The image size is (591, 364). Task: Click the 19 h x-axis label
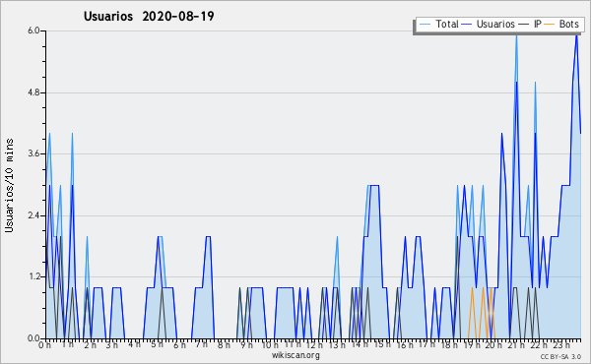pyautogui.click(x=471, y=344)
